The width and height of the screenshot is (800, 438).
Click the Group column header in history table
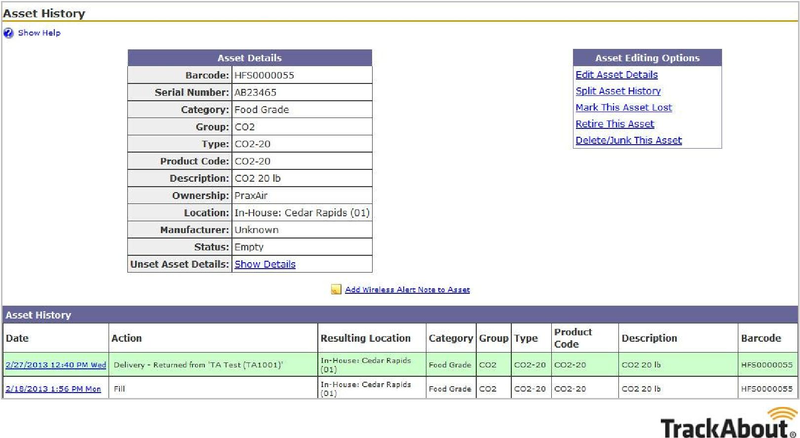[x=493, y=338]
